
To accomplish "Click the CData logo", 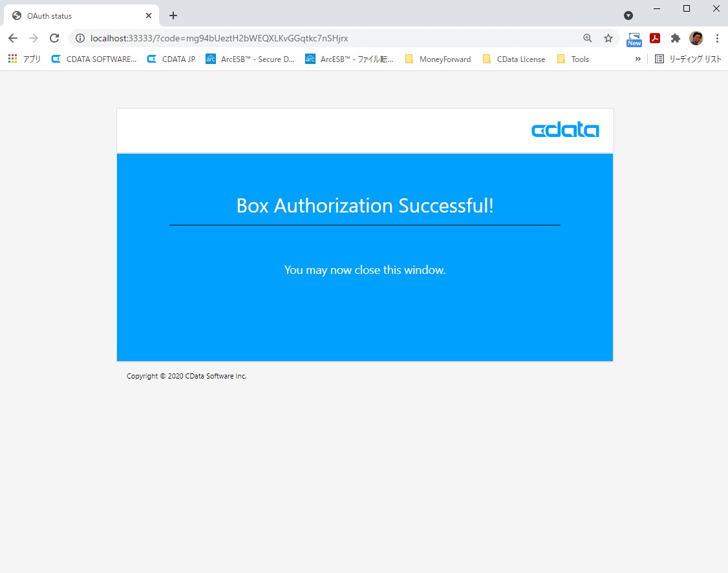I will point(565,130).
